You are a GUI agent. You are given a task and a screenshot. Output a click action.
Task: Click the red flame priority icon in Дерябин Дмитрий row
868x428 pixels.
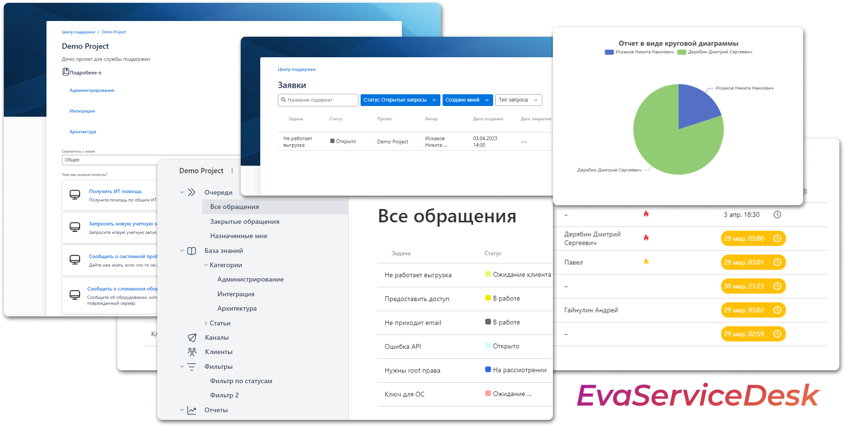[646, 237]
